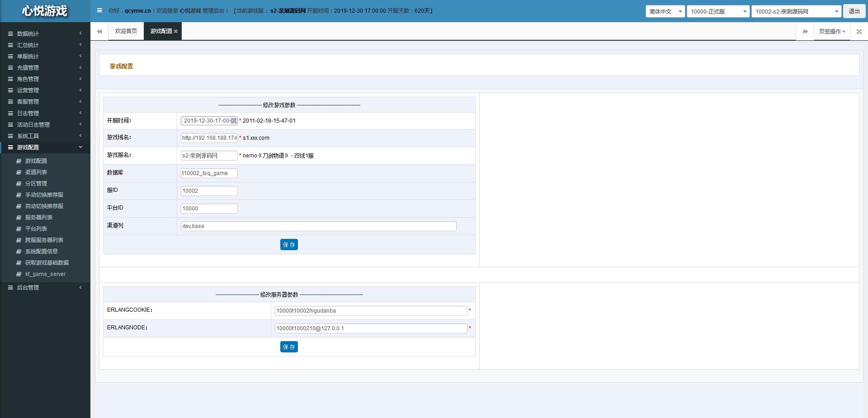Click the list icon beside 数据统计

click(10, 33)
